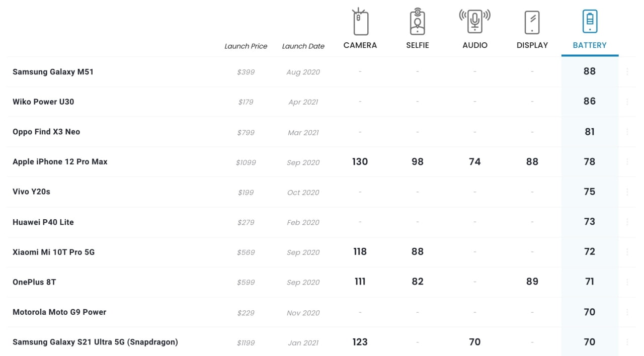Open the OnePlus 8T entry
The height and width of the screenshot is (356, 644).
34,282
